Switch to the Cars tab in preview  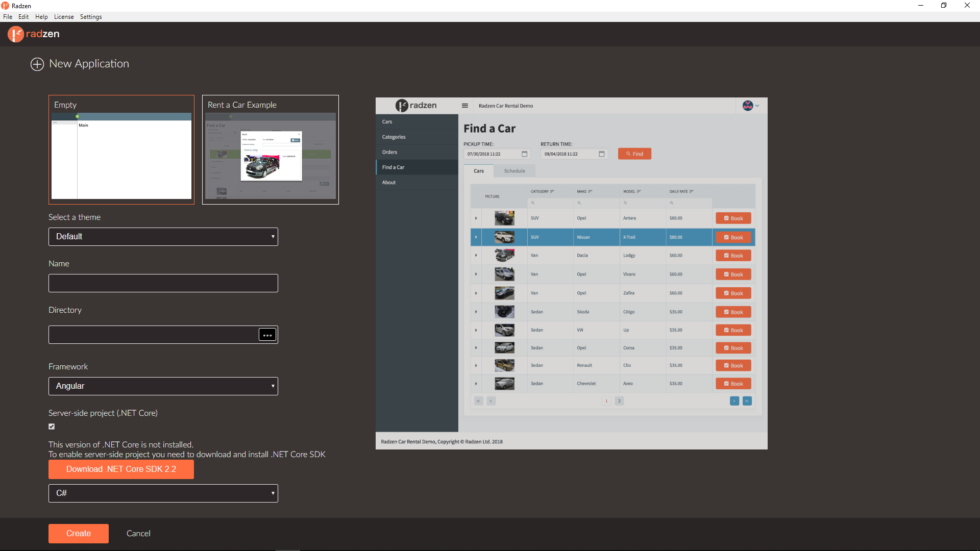point(479,171)
